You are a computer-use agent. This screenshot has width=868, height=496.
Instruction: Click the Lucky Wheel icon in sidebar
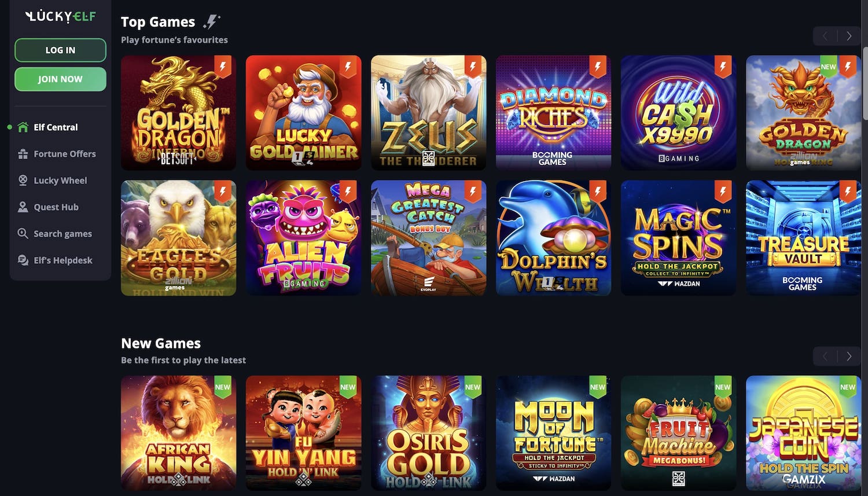click(x=23, y=181)
